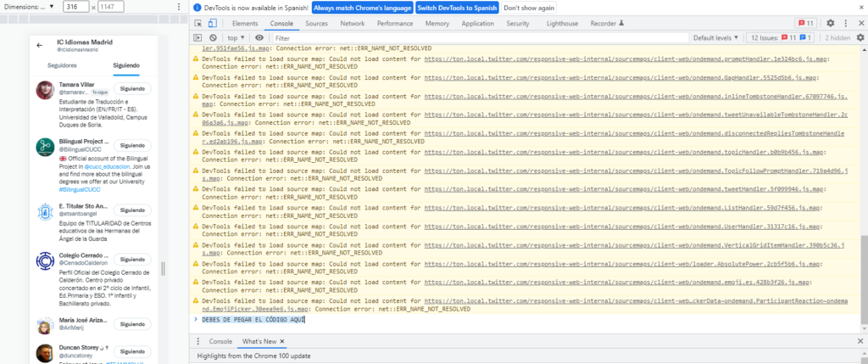Expand the Default levels dropdown
The height and width of the screenshot is (364, 868).
point(715,38)
